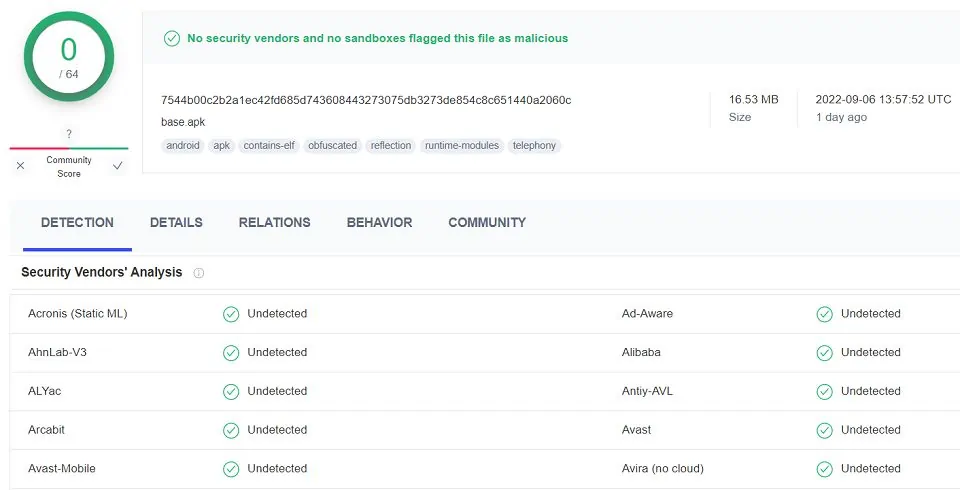Viewport: 960px width, 490px height.
Task: Click the green checkmark next to Acronis
Action: coord(231,314)
